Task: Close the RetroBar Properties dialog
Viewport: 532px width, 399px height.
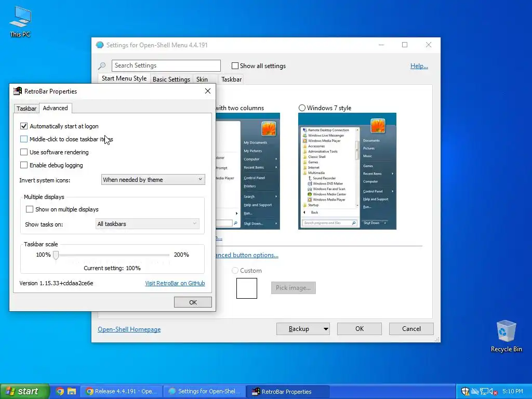Action: tap(208, 91)
